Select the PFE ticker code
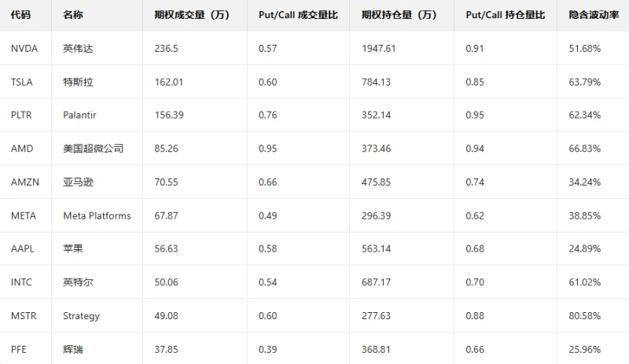 click(x=20, y=349)
